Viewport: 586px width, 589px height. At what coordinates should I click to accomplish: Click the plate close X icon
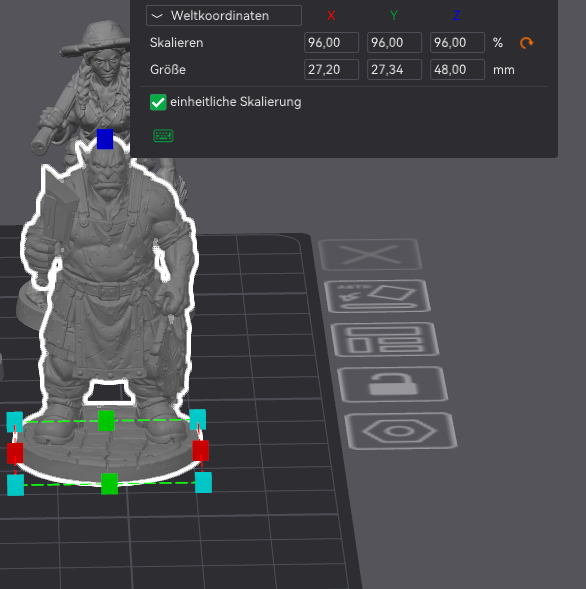(370, 254)
